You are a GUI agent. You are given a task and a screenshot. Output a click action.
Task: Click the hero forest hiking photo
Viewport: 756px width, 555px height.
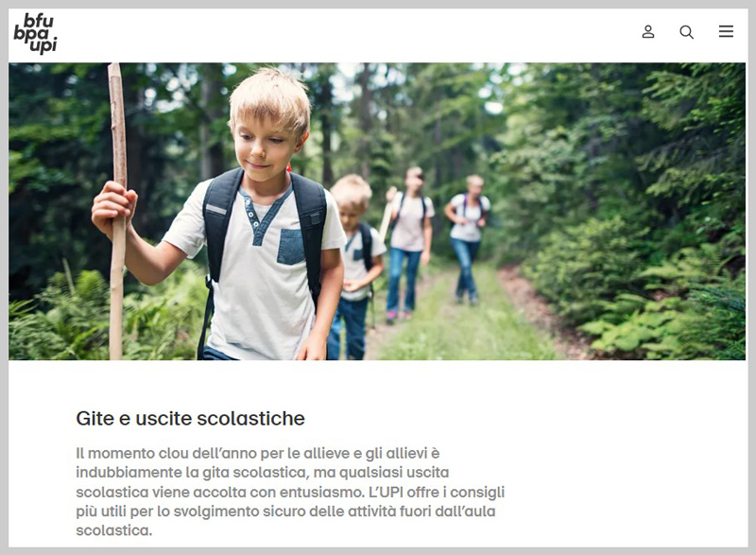(377, 211)
